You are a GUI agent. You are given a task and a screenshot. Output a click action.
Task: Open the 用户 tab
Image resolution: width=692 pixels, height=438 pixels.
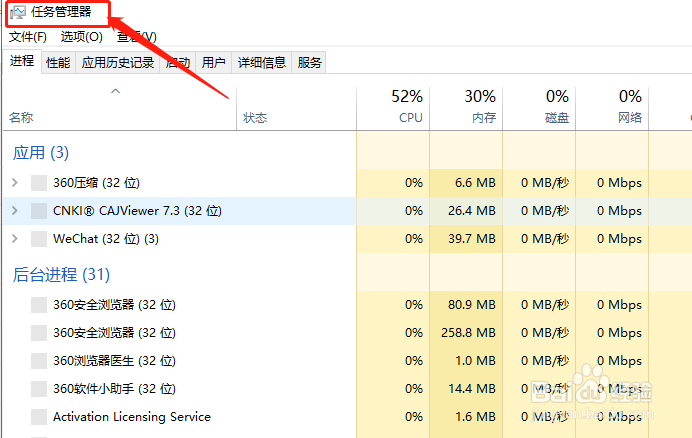click(x=214, y=63)
